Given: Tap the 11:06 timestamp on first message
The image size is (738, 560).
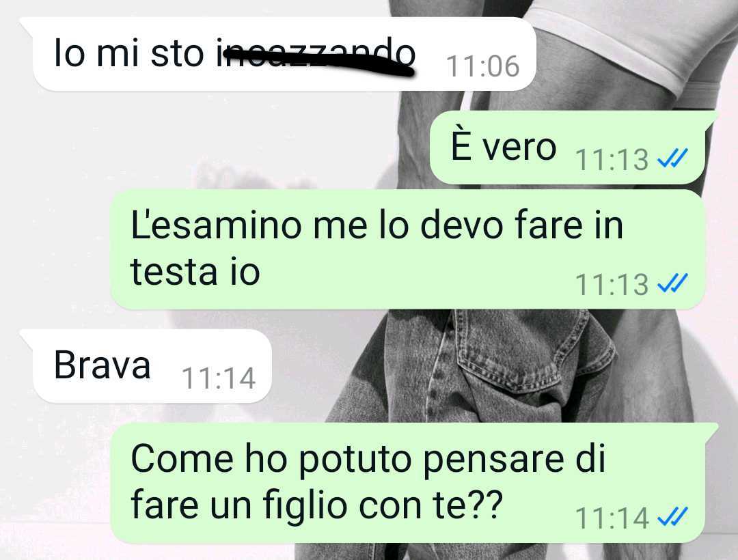Looking at the screenshot, I should point(483,66).
